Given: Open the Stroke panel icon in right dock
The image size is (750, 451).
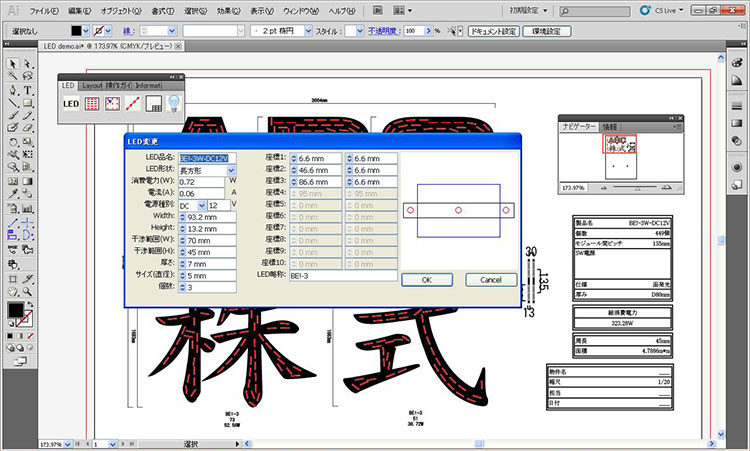Looking at the screenshot, I should pyautogui.click(x=737, y=107).
